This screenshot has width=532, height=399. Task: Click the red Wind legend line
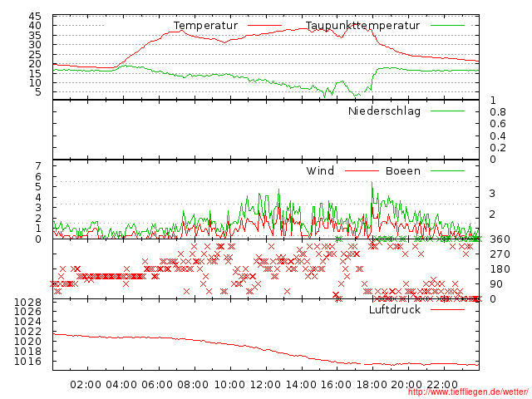(362, 171)
